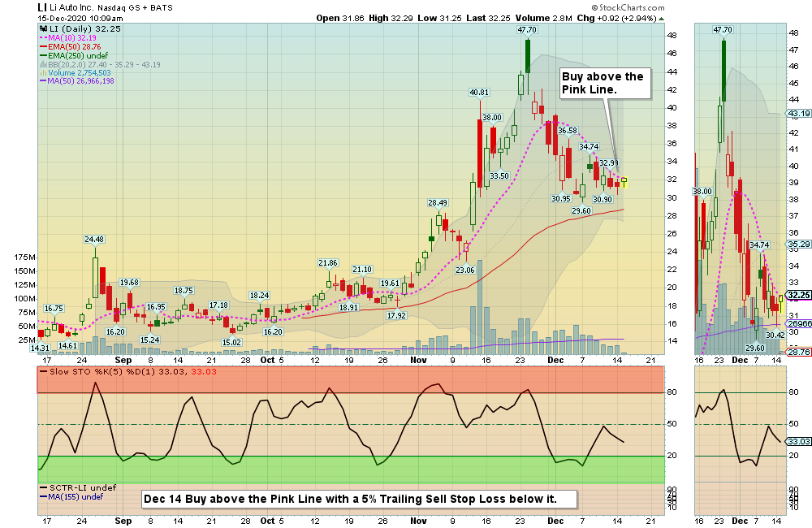Click the 21.86 price high label
The image size is (812, 528).
(x=328, y=262)
